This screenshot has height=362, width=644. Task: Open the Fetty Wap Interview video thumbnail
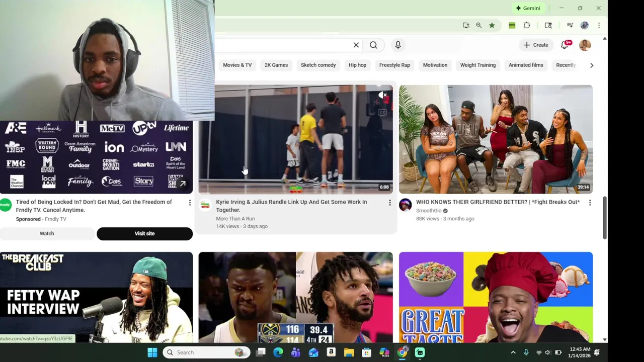96,298
